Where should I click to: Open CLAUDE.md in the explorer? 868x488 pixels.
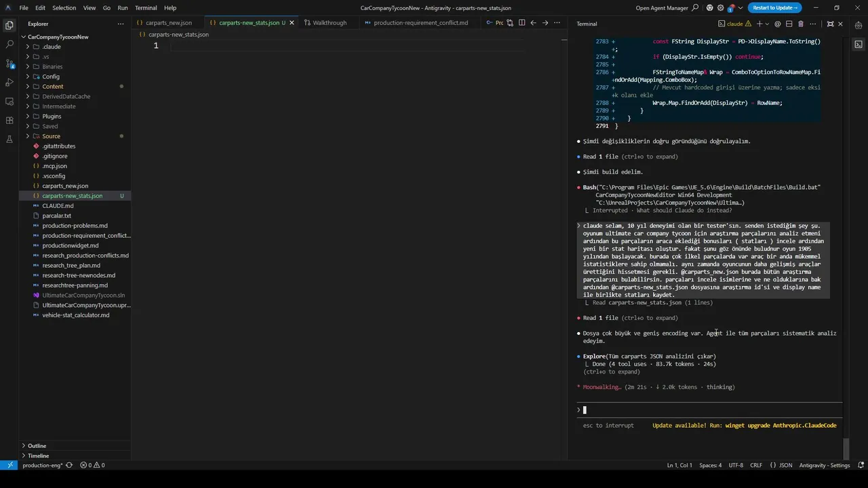click(58, 205)
